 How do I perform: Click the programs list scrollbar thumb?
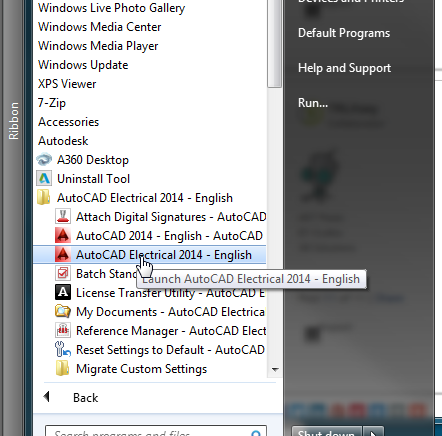pos(275,44)
